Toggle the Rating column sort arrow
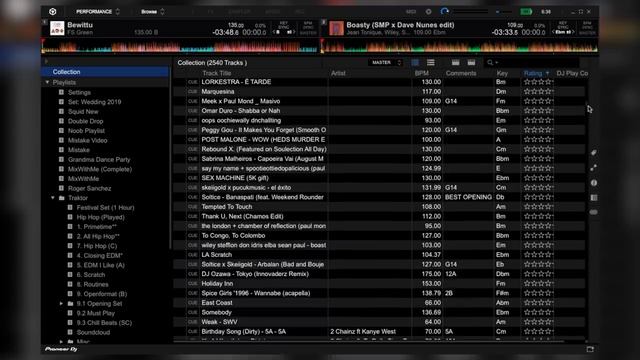Viewport: 640px width, 360px height. 547,73
